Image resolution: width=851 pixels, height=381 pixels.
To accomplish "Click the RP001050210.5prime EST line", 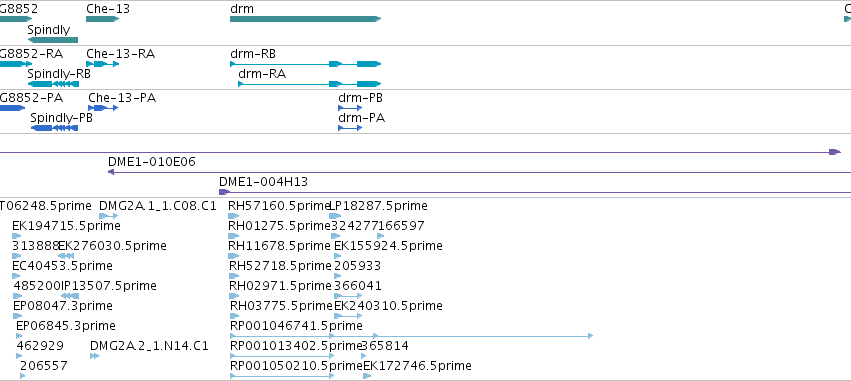I will coord(282,376).
